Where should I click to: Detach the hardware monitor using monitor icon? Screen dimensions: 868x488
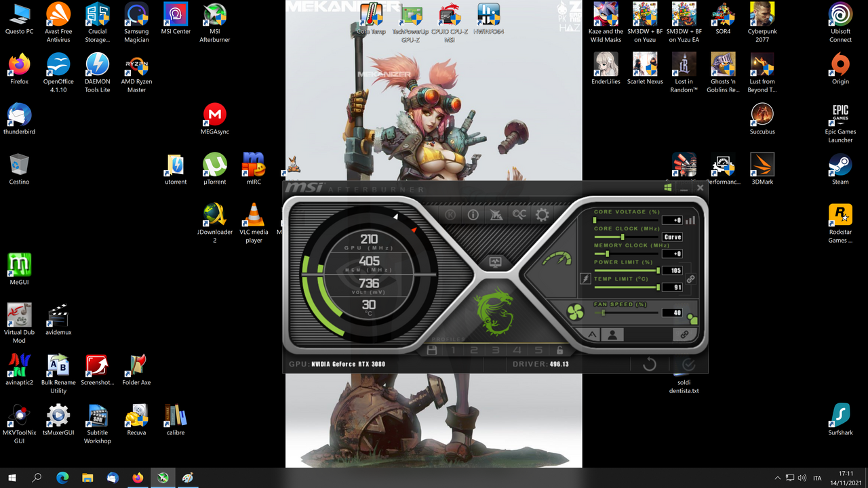(x=494, y=261)
